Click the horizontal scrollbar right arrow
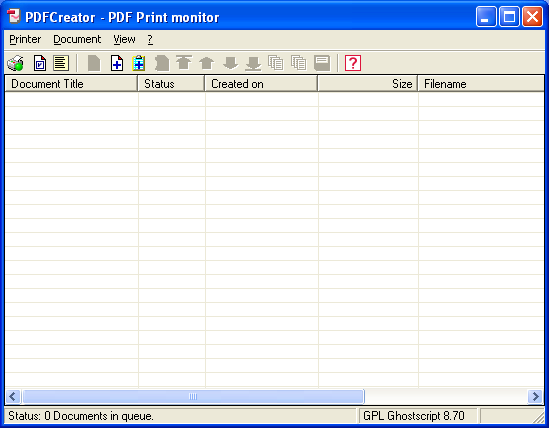The image size is (553, 431). click(536, 396)
